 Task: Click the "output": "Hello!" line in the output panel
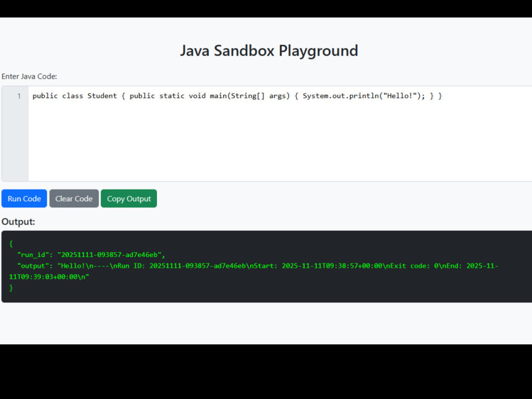tap(257, 265)
